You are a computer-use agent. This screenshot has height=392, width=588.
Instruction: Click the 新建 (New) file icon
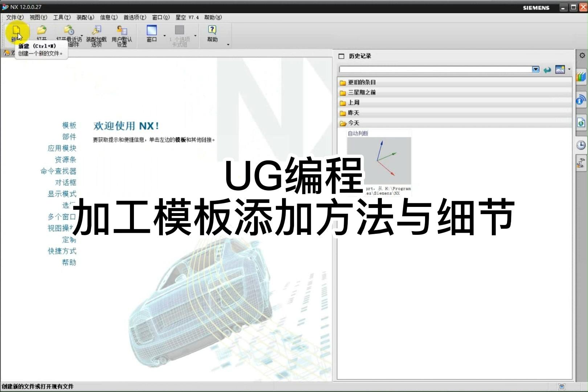[x=16, y=31]
